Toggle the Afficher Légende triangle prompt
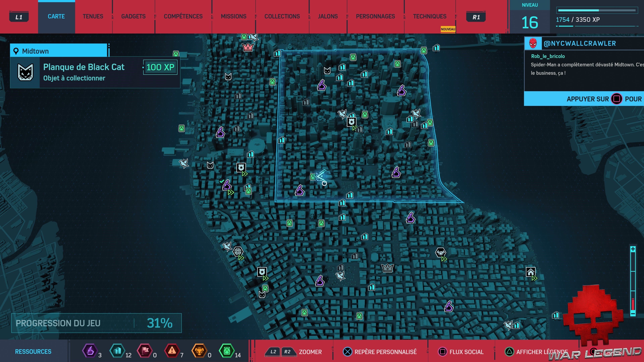Screen dimensions: 644x362 [509, 352]
